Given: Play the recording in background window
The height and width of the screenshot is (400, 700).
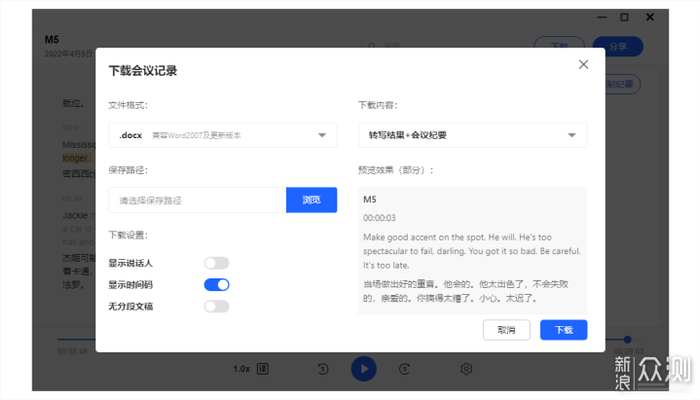Looking at the screenshot, I should point(363,369).
